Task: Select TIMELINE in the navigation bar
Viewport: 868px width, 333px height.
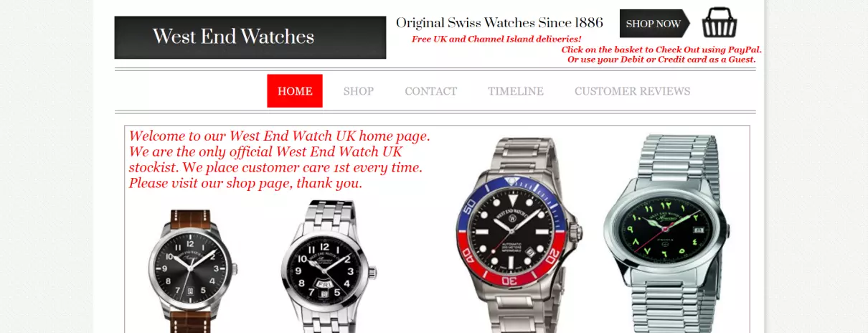Action: (x=516, y=91)
